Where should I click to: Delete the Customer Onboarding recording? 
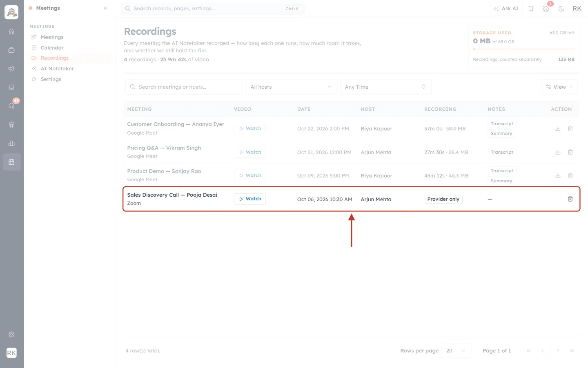point(570,128)
